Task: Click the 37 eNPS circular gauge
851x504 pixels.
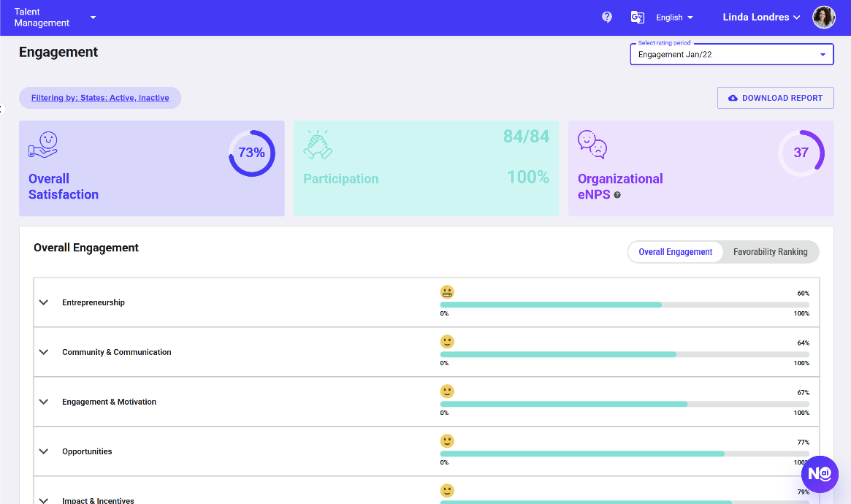Action: [801, 153]
